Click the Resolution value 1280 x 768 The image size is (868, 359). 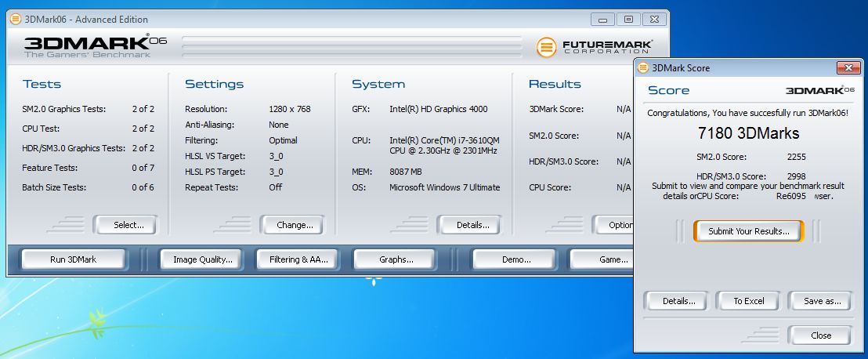coord(290,109)
